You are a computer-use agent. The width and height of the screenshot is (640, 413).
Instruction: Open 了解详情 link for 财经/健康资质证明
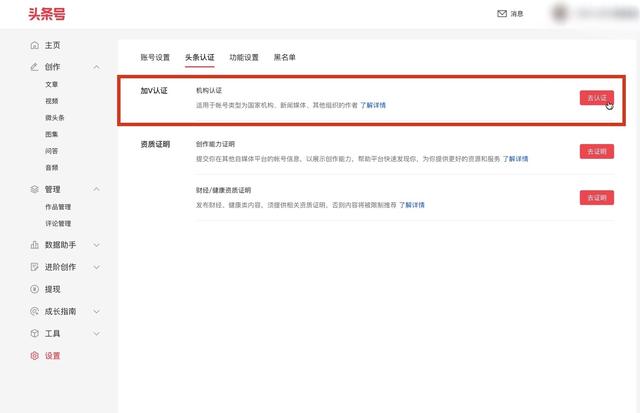tap(411, 205)
